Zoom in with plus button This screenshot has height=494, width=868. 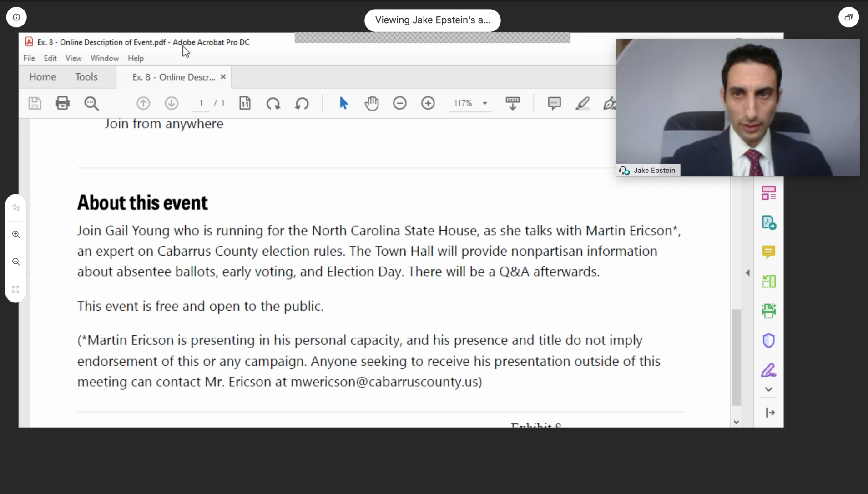tap(428, 103)
